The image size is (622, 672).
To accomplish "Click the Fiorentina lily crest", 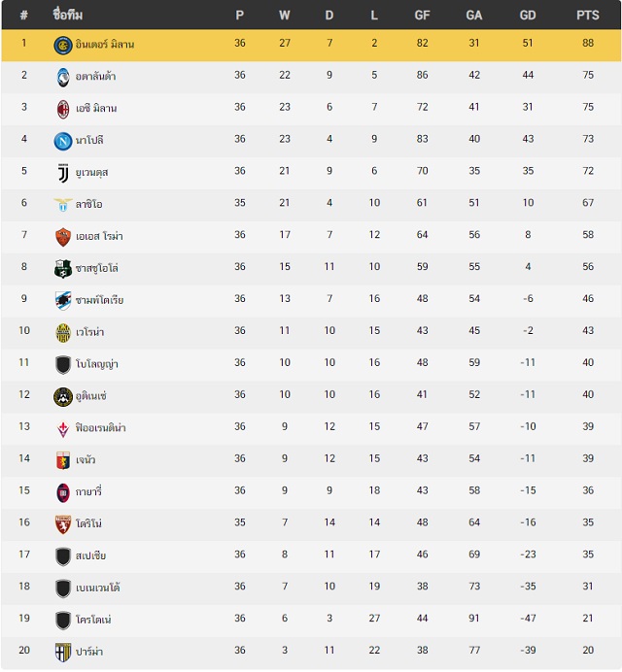I will [x=63, y=428].
